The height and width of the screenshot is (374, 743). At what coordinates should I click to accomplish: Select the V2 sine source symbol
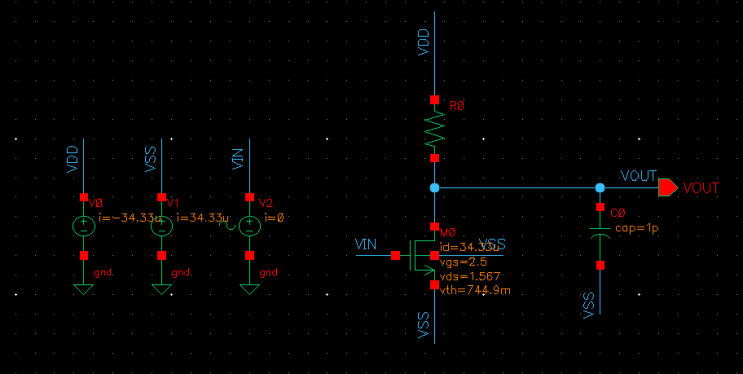(249, 226)
